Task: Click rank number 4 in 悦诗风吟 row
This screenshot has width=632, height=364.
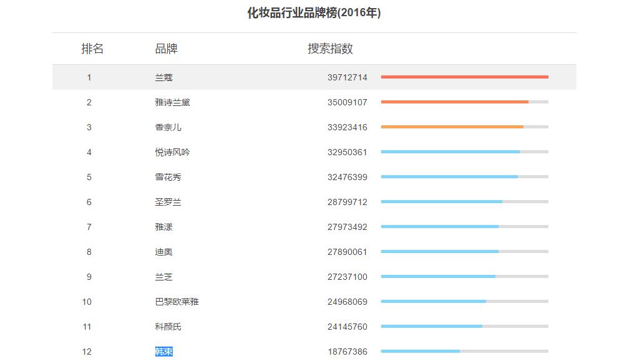Action: (x=89, y=152)
